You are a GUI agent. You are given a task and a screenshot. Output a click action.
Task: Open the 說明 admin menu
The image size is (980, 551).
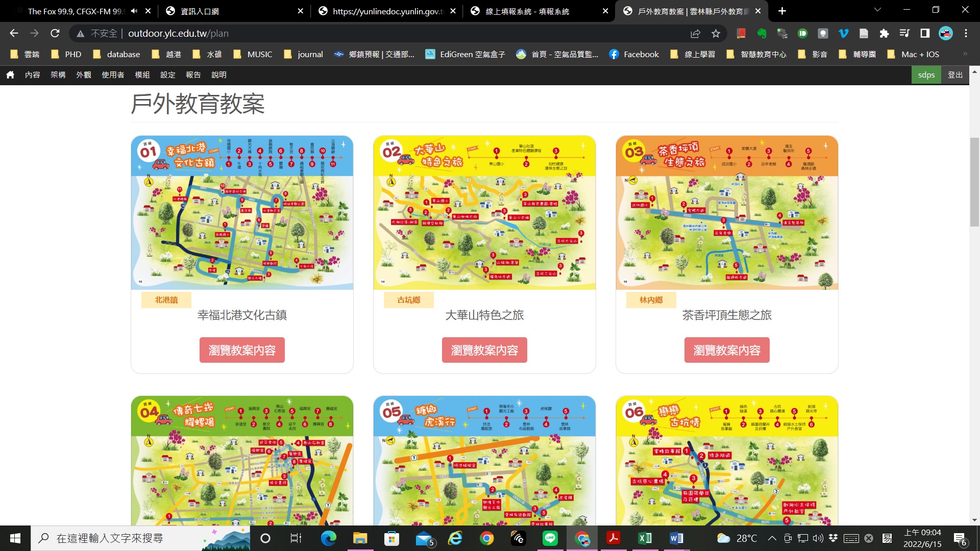(x=219, y=75)
